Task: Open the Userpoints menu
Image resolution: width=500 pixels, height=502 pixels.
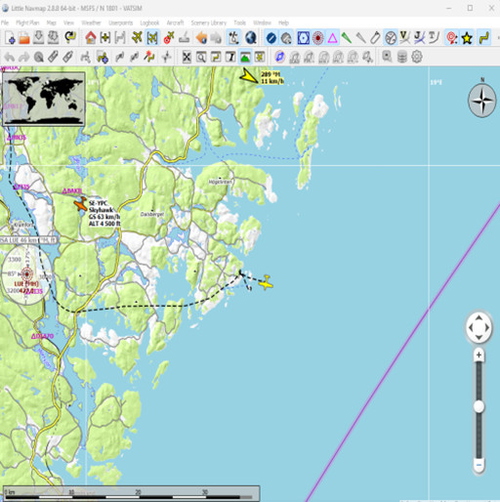Action: pos(121,23)
